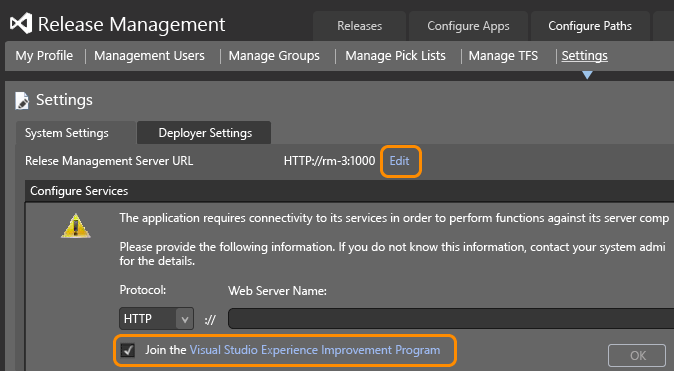This screenshot has width=674, height=371.
Task: Open Visual Studio Experience Improvement Program link
Action: click(x=315, y=350)
